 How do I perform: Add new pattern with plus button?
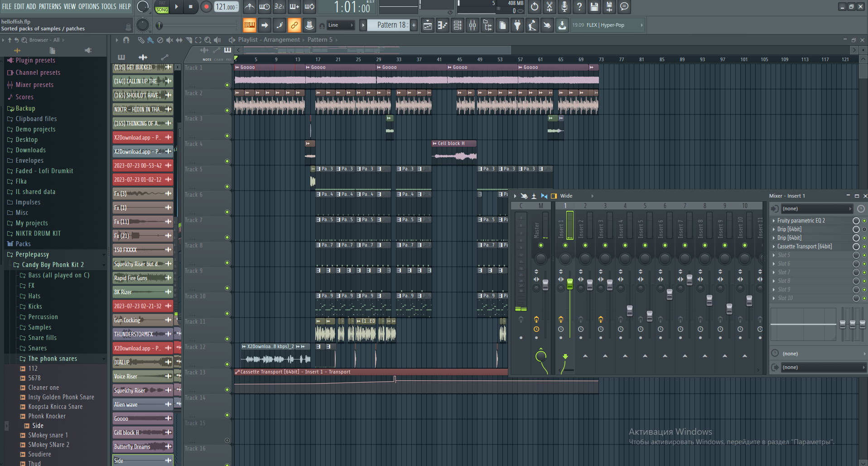[414, 25]
